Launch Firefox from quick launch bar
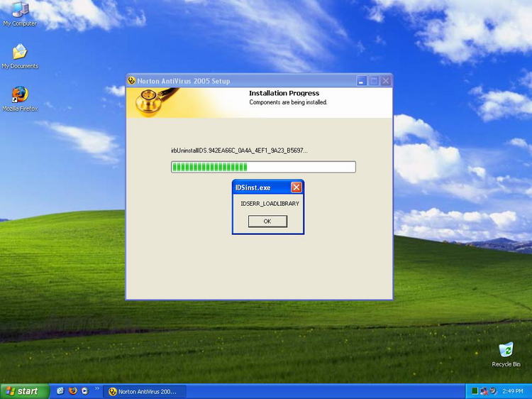The image size is (532, 399). (72, 391)
